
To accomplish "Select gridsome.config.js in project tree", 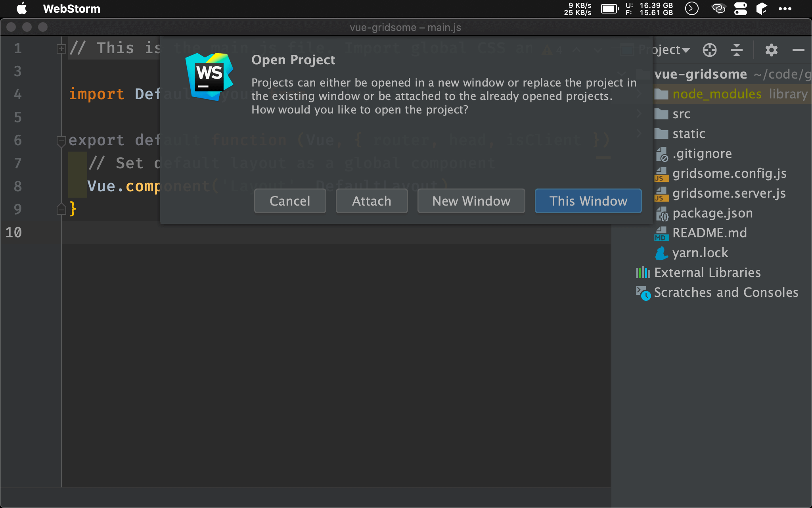I will (x=729, y=173).
